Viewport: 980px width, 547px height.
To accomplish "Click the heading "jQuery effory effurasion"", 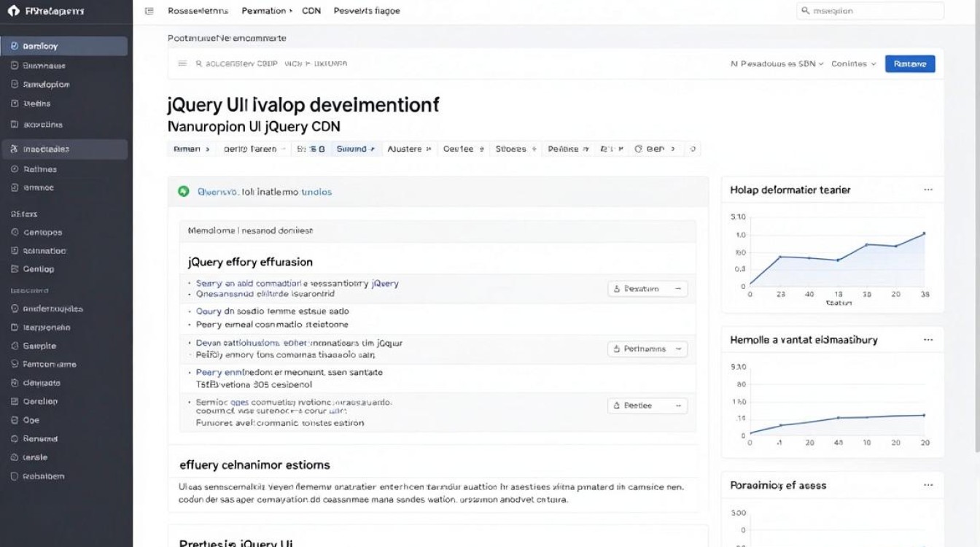I will click(x=250, y=262).
